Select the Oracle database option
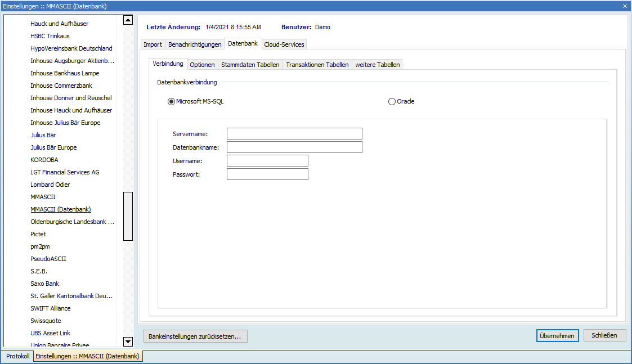Screen dimensions: 632x364 coord(392,102)
